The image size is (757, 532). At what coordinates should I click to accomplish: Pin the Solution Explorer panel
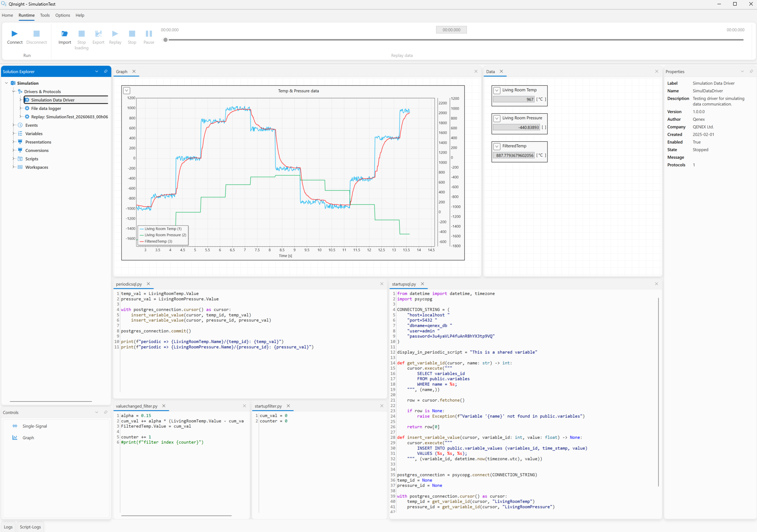pyautogui.click(x=106, y=71)
